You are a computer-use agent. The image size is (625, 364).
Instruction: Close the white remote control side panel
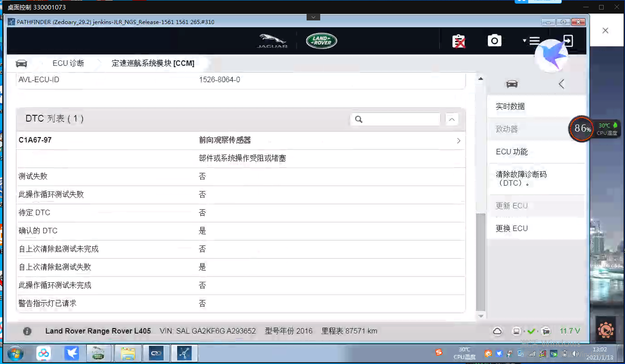605,30
